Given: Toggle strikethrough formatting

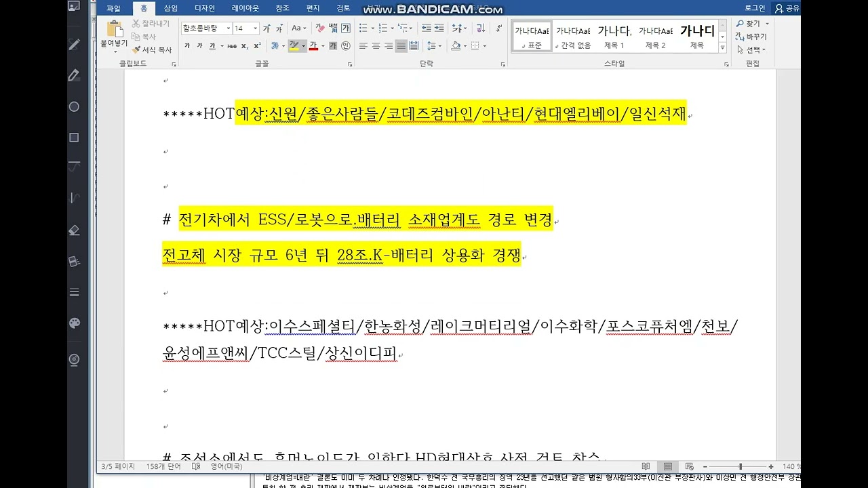Looking at the screenshot, I should pyautogui.click(x=232, y=46).
